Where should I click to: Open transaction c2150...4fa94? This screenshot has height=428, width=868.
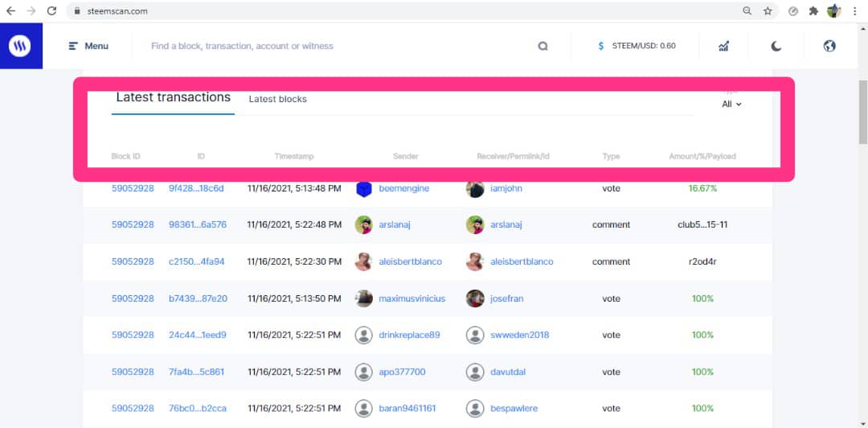197,261
